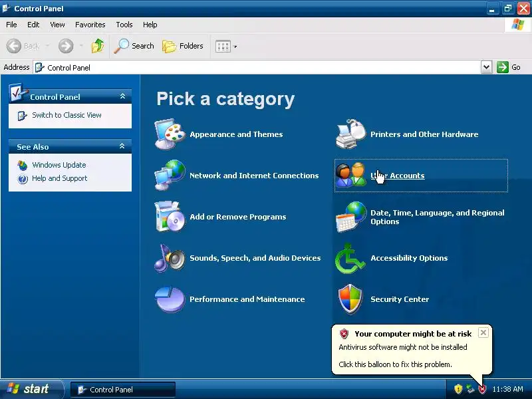The width and height of the screenshot is (532, 399).
Task: Click the system clock showing 11:38 AM
Action: tap(507, 389)
